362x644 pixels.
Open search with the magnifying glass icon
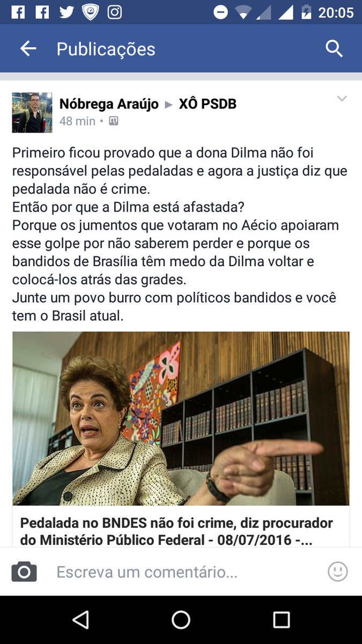pos(334,49)
